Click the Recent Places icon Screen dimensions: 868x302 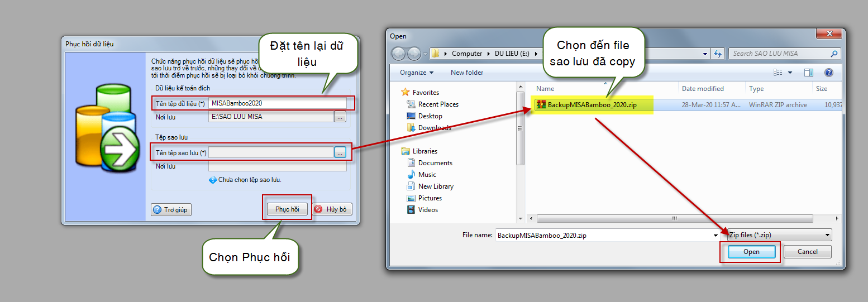[411, 104]
